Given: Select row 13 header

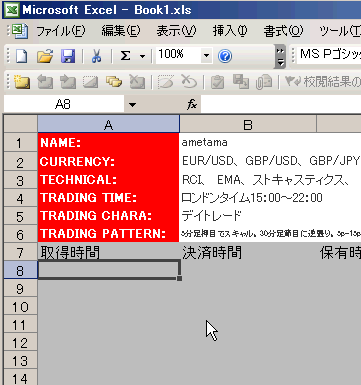Looking at the screenshot, I should point(21,361).
